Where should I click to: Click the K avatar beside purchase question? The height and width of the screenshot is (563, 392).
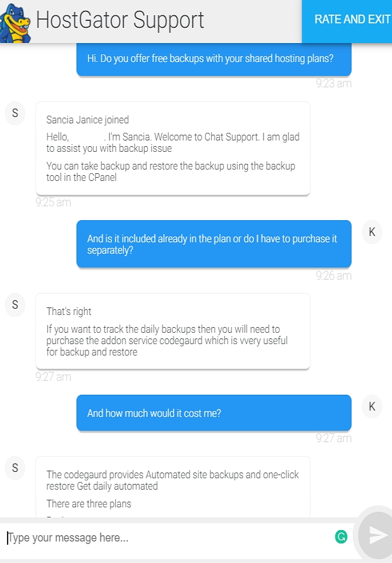tap(372, 232)
